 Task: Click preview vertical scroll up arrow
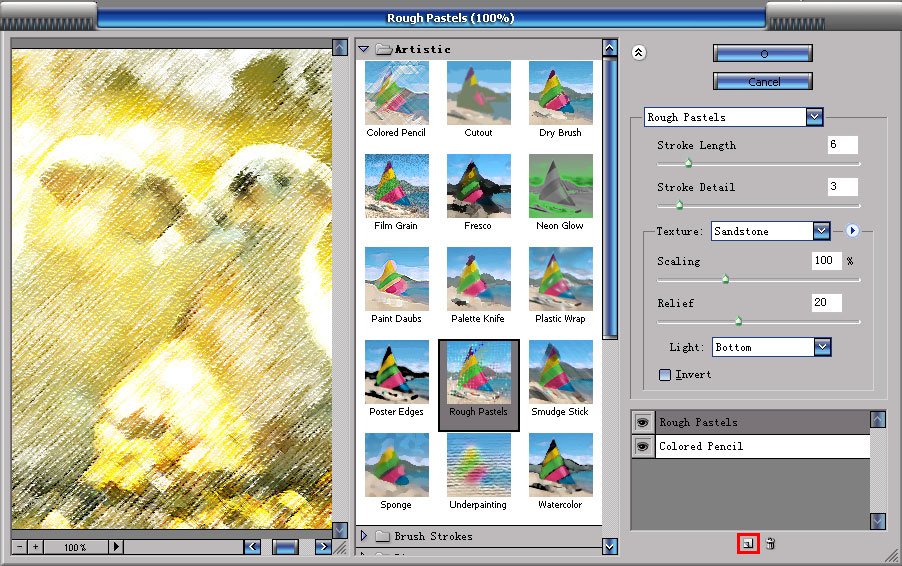(340, 47)
